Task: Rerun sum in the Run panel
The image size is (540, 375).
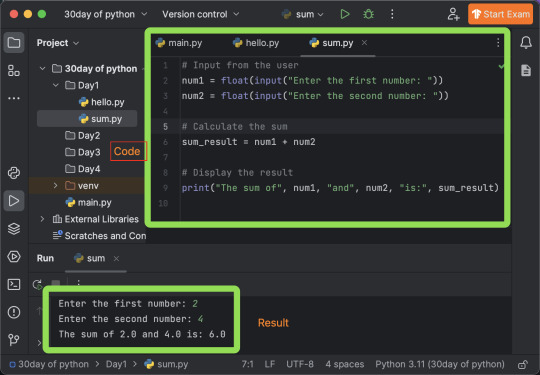Action: pyautogui.click(x=38, y=284)
